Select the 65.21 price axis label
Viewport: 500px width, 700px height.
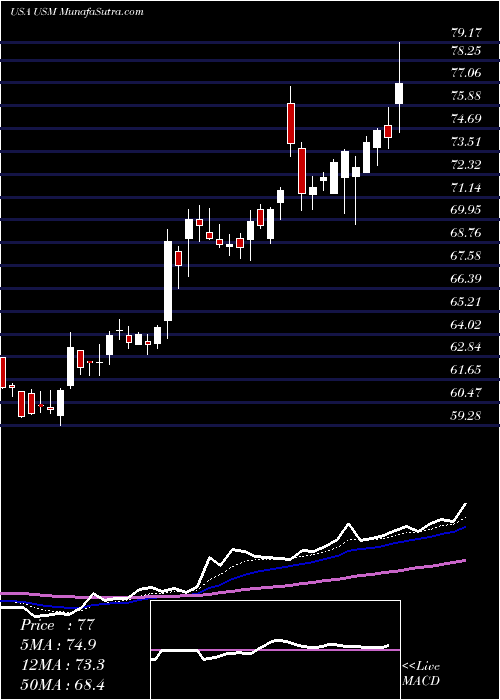pyautogui.click(x=467, y=302)
